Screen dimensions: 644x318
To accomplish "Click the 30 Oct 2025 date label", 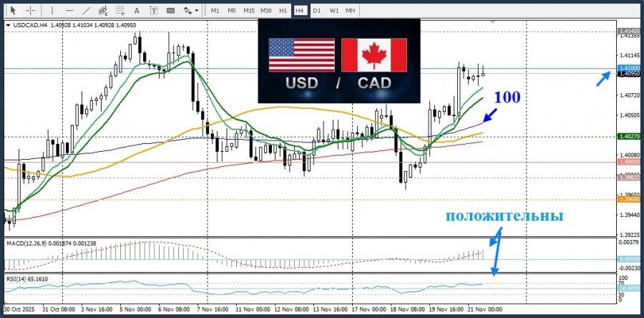I will click(20, 309).
